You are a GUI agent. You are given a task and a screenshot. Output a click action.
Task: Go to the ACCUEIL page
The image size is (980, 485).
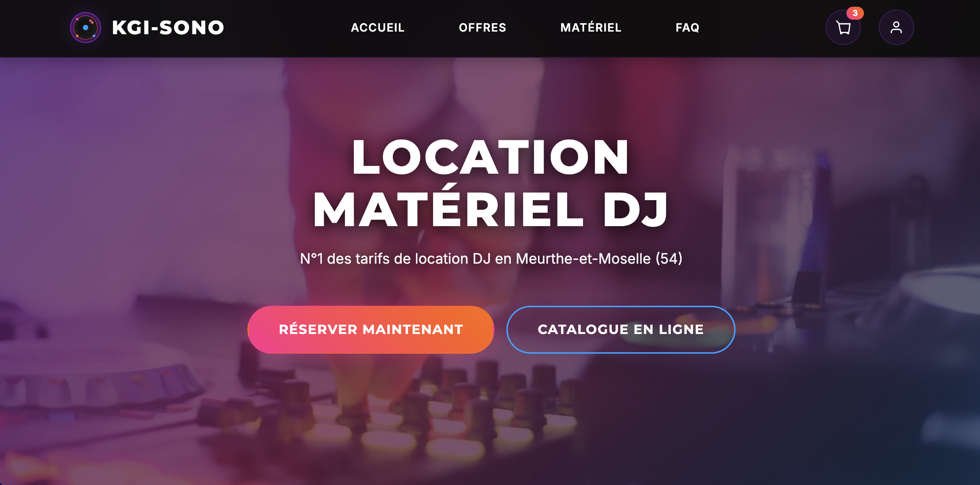tap(377, 28)
